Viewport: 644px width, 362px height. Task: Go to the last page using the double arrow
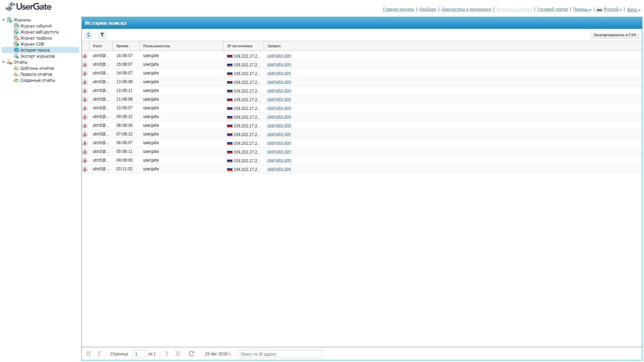pos(178,354)
